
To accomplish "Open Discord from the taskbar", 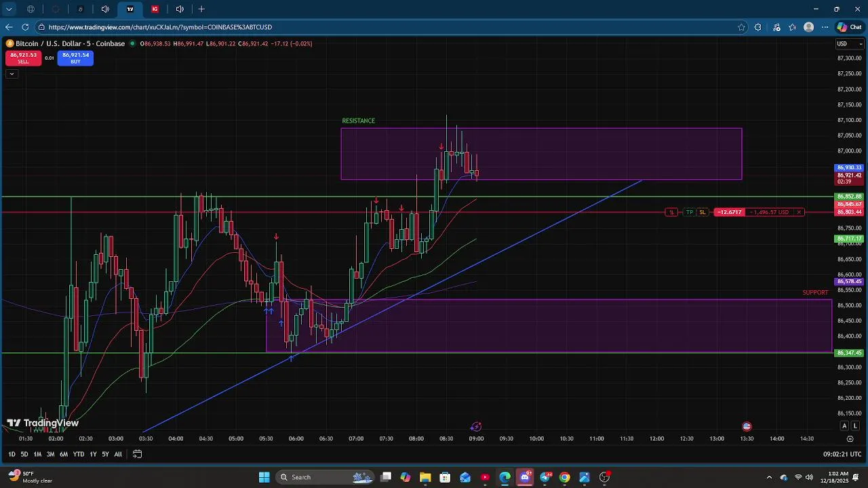I will (525, 477).
